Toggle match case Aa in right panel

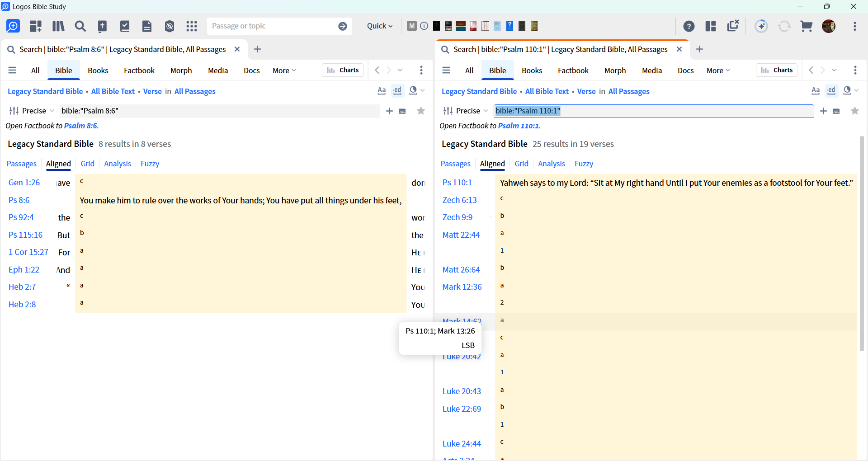pos(816,90)
